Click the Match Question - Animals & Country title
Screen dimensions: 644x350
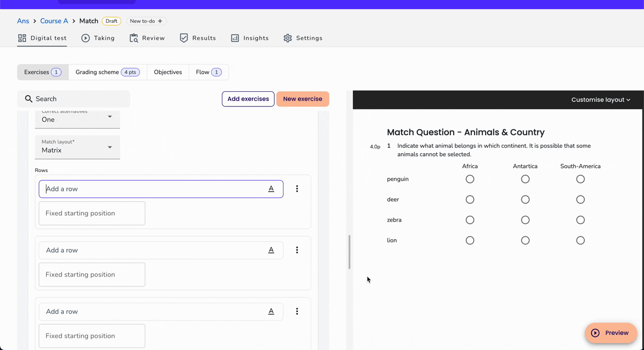pyautogui.click(x=465, y=132)
